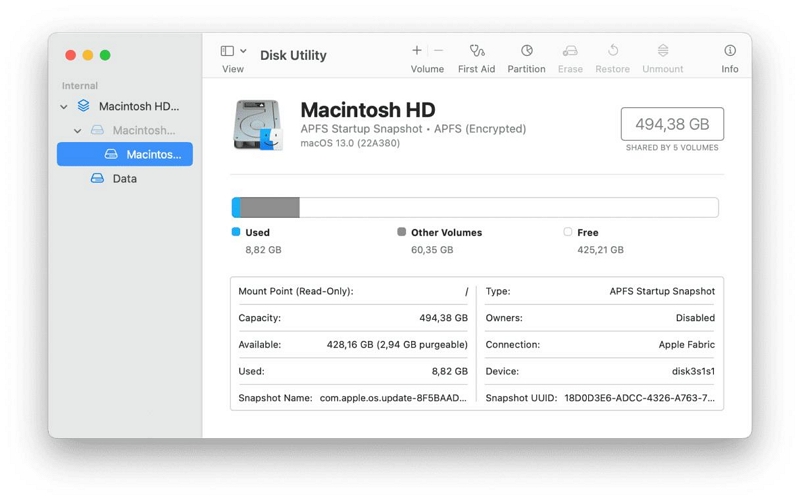Click the Info toolbar label
This screenshot has height=502, width=800.
pyautogui.click(x=730, y=69)
